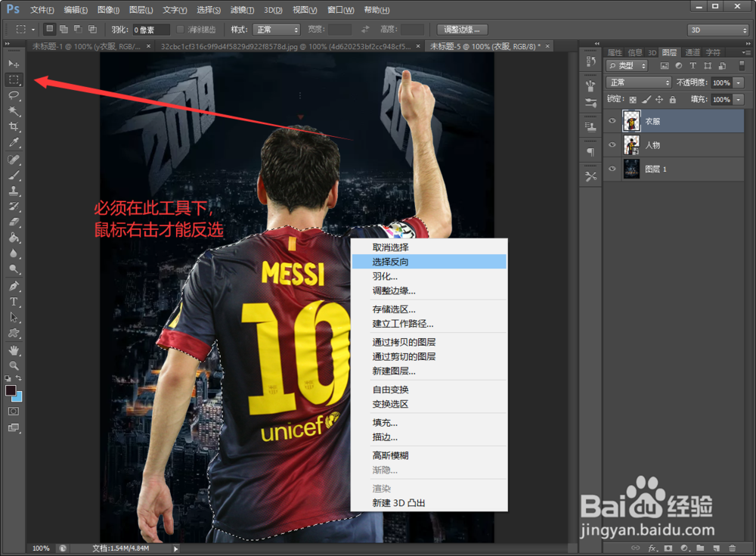Click the background color swatch
The width and height of the screenshot is (756, 556).
point(18,398)
